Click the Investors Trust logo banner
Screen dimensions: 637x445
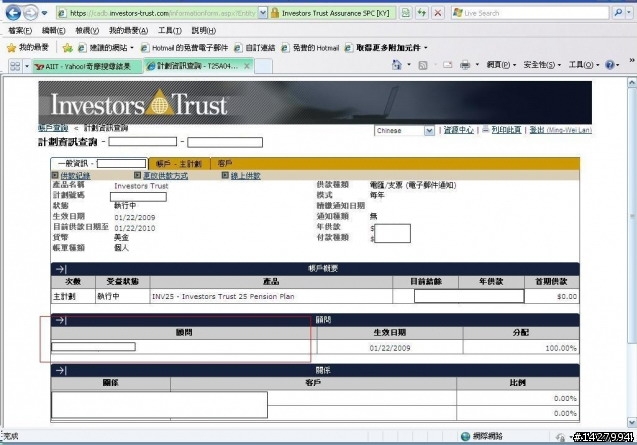[315, 102]
